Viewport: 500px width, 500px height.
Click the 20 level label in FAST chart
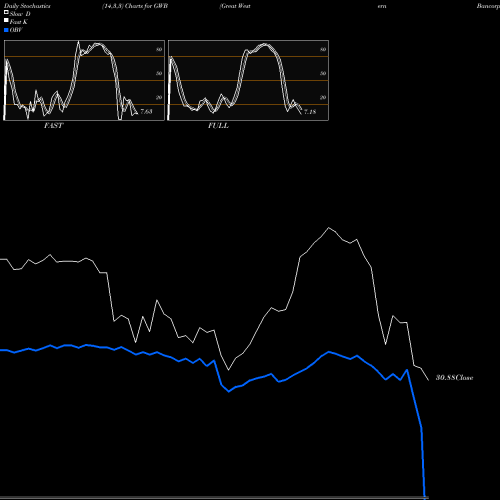coord(159,97)
